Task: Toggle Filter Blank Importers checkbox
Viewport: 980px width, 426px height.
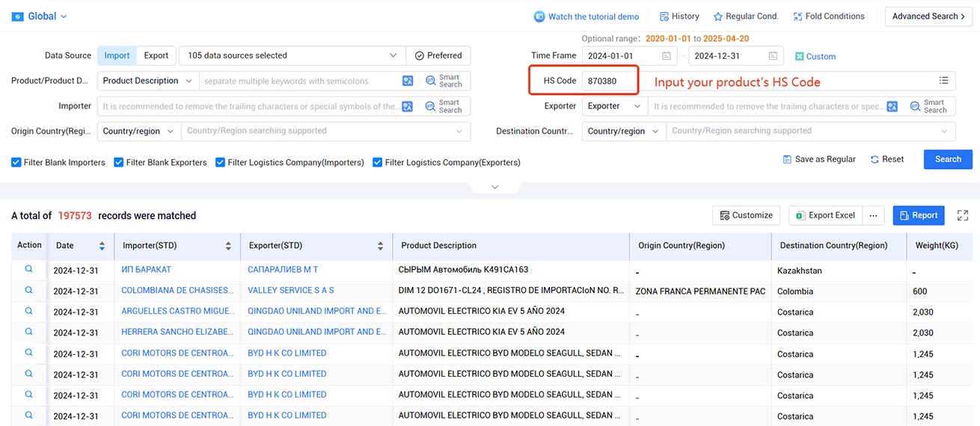Action: (x=16, y=162)
